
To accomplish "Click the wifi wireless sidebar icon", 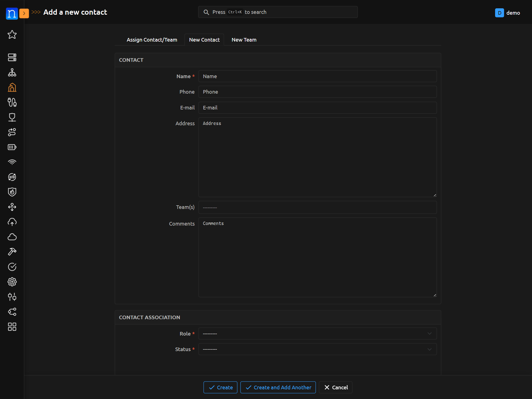I will click(x=12, y=162).
